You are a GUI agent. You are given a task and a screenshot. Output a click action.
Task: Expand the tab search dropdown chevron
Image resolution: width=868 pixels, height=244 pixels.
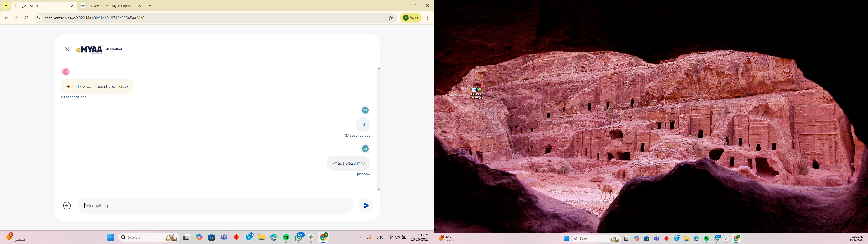tap(6, 6)
